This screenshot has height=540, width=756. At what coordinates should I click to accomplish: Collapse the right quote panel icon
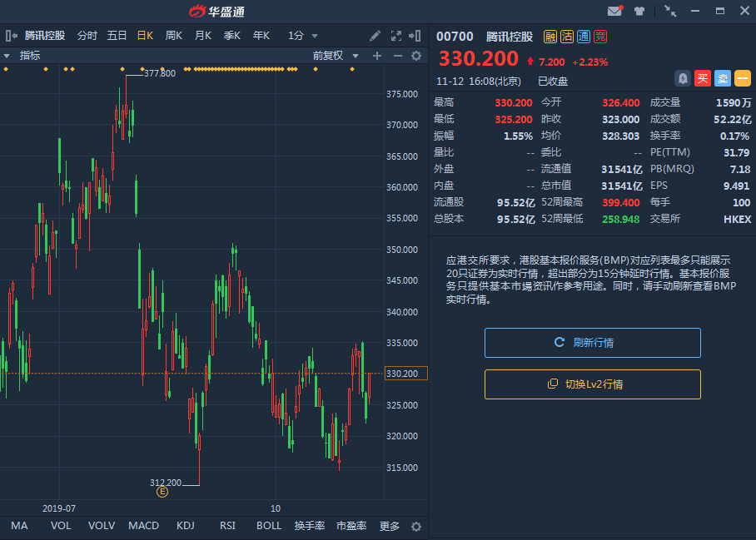(x=415, y=36)
